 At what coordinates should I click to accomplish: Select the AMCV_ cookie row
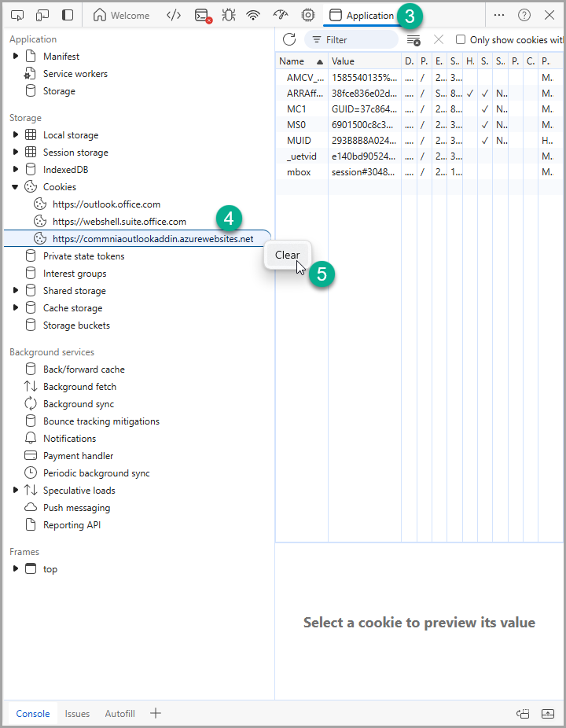click(x=420, y=78)
